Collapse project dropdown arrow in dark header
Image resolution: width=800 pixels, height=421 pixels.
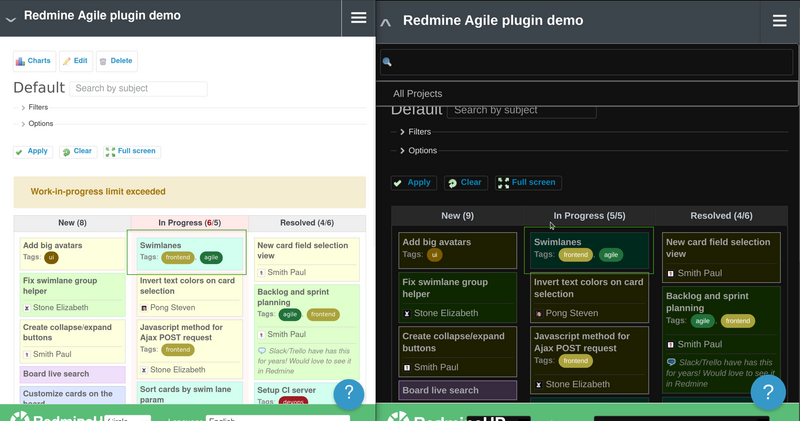387,21
